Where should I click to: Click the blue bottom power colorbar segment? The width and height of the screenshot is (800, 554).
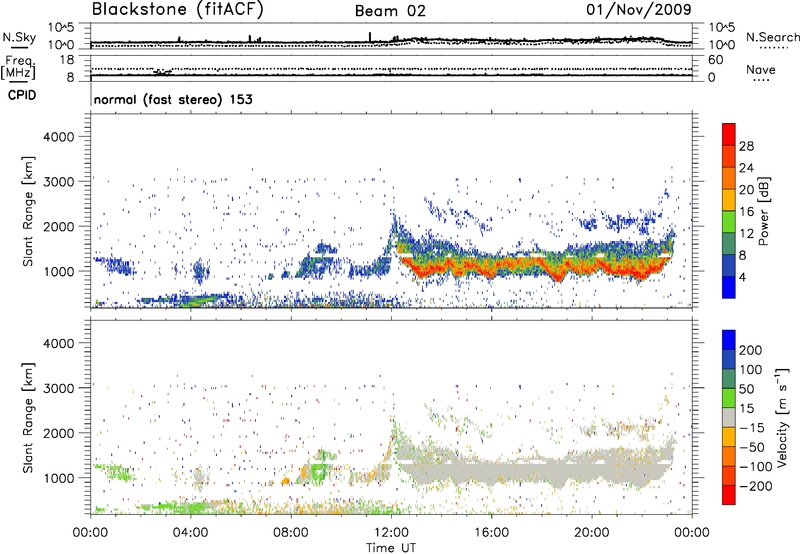coord(729,287)
